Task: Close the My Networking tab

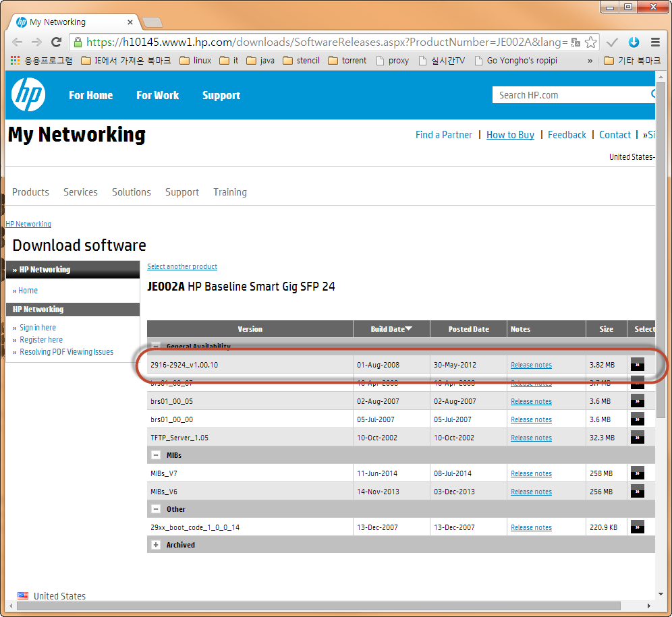Action: (x=130, y=22)
